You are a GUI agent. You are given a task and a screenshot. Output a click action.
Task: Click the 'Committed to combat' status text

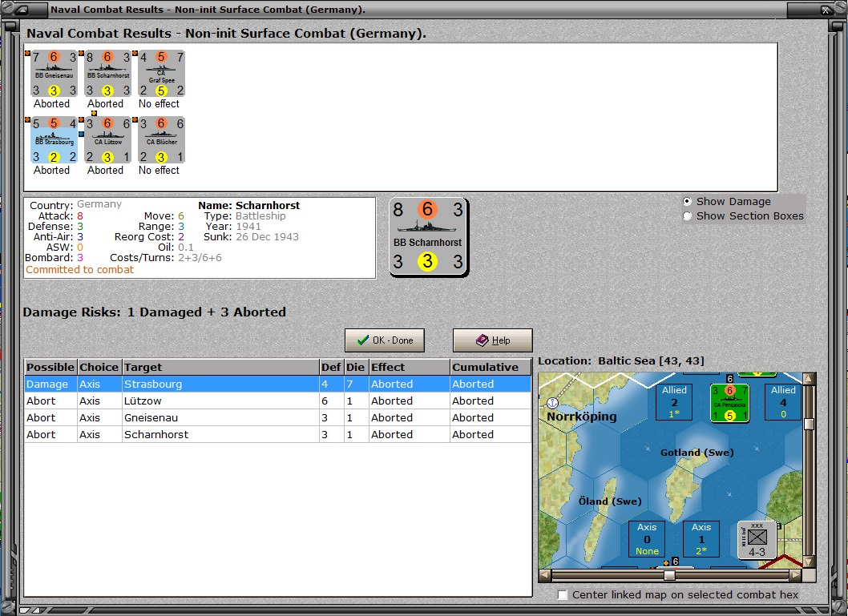pos(79,270)
